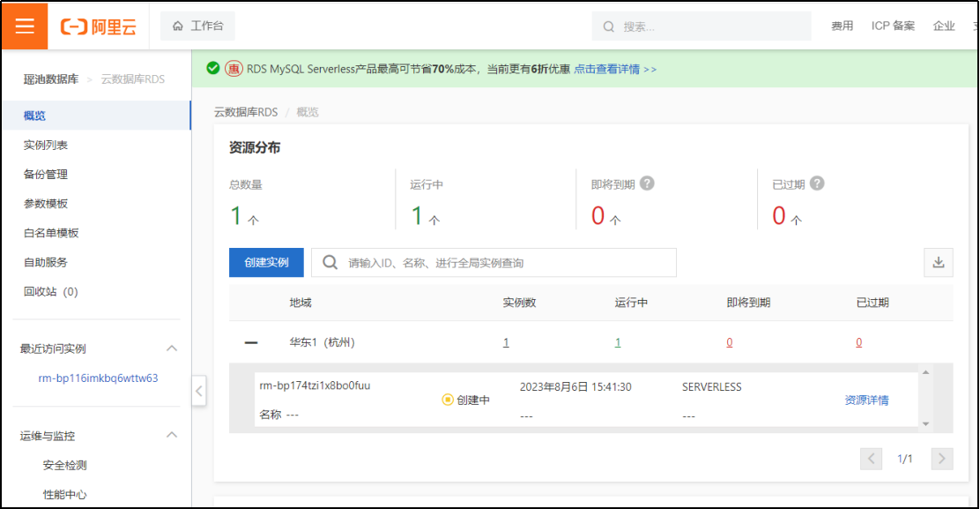Open 费用 in the top navigation
This screenshot has height=509, width=980.
point(842,26)
